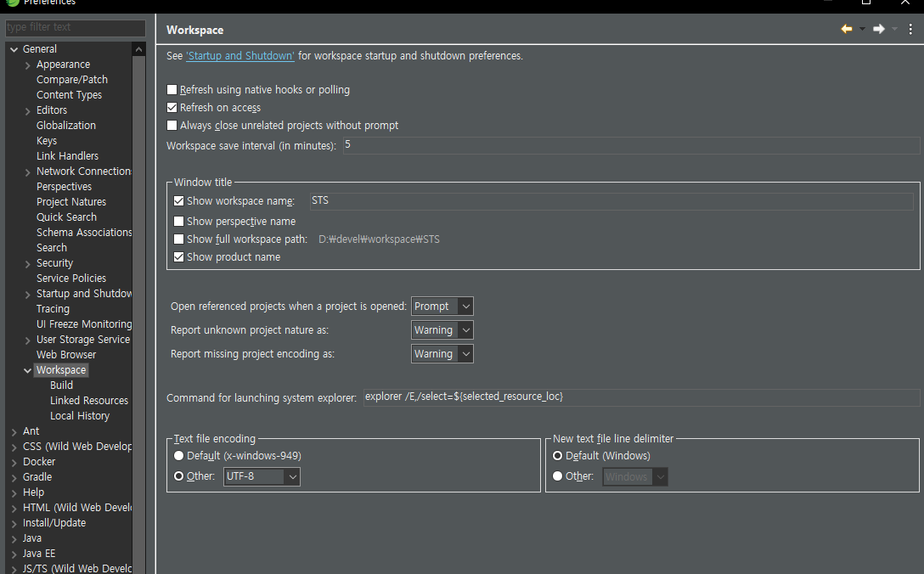Open the Keys preference page
The width and height of the screenshot is (924, 574).
pos(47,141)
